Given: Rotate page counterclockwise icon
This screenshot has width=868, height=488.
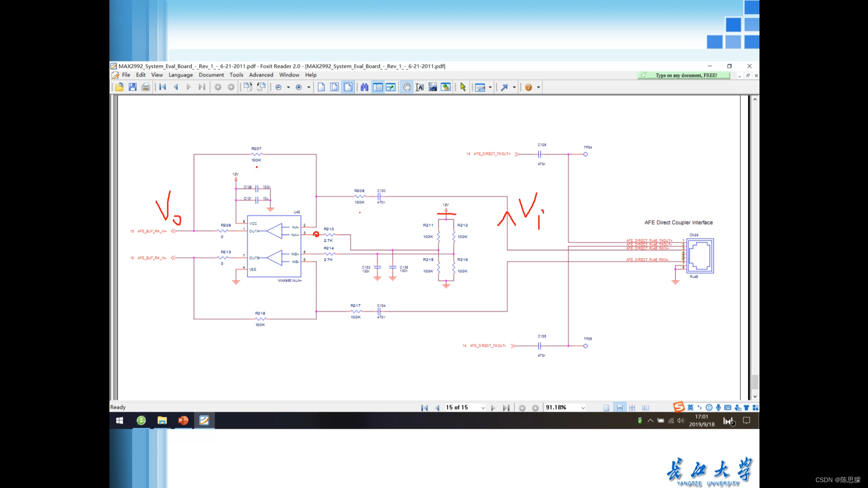Looking at the screenshot, I should pyautogui.click(x=248, y=87).
